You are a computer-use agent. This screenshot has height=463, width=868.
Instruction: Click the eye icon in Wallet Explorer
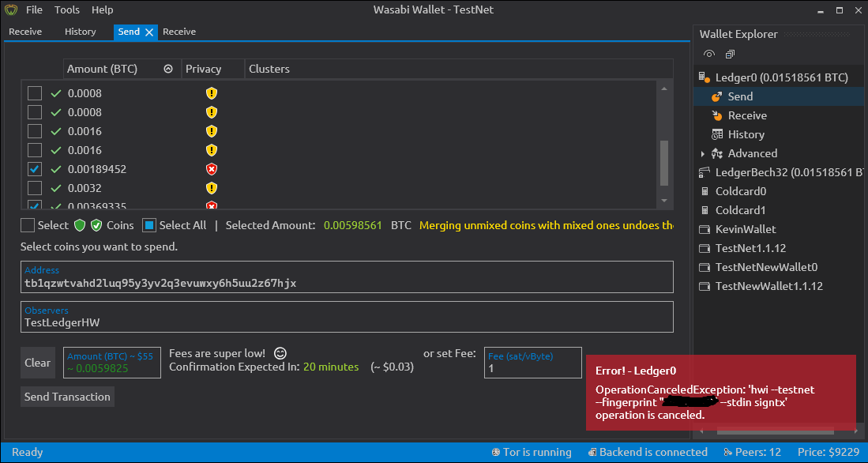709,54
